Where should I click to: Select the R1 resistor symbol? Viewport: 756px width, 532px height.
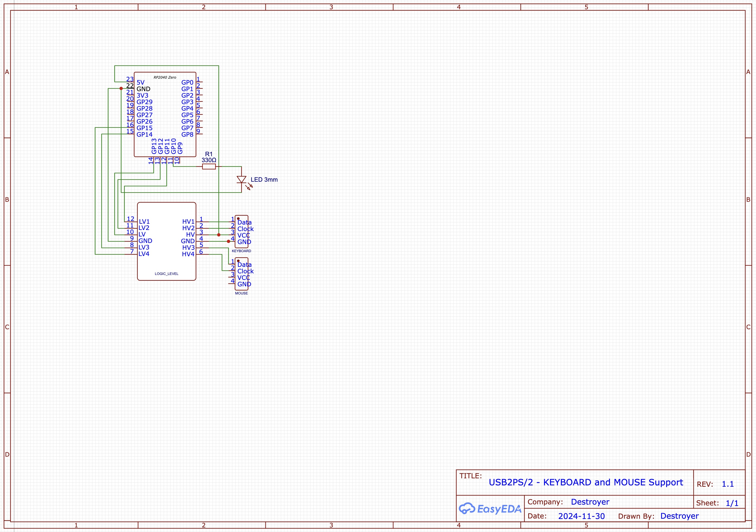209,166
